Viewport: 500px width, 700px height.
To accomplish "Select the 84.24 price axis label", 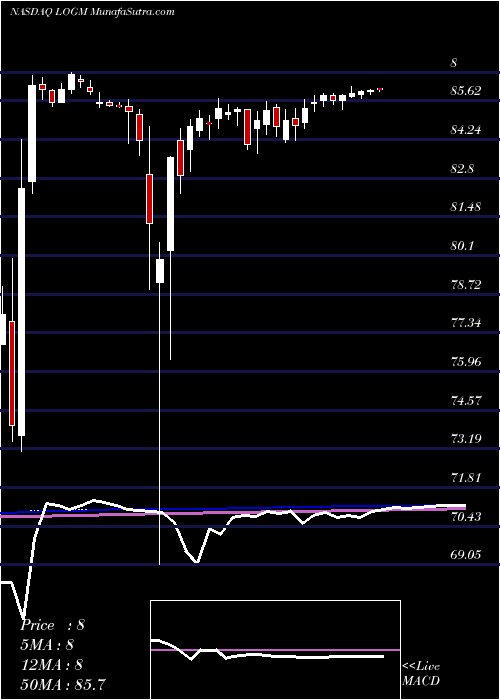I will point(466,130).
